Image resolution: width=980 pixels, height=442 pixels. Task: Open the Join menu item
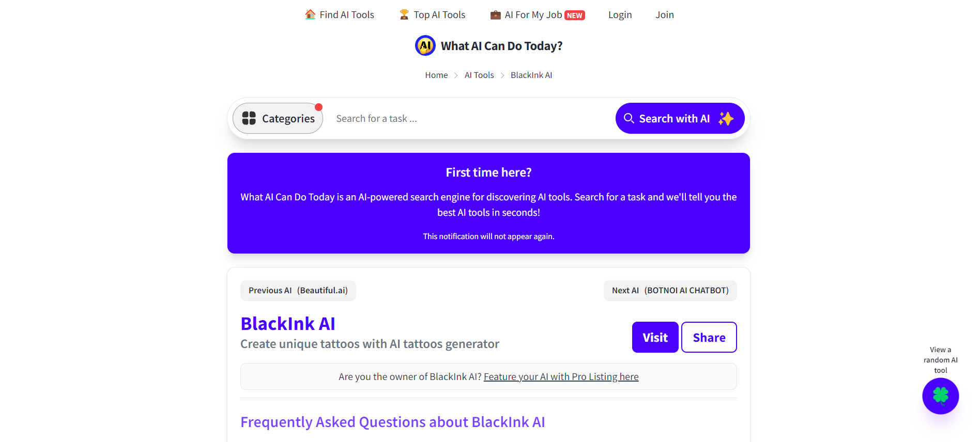coord(665,14)
